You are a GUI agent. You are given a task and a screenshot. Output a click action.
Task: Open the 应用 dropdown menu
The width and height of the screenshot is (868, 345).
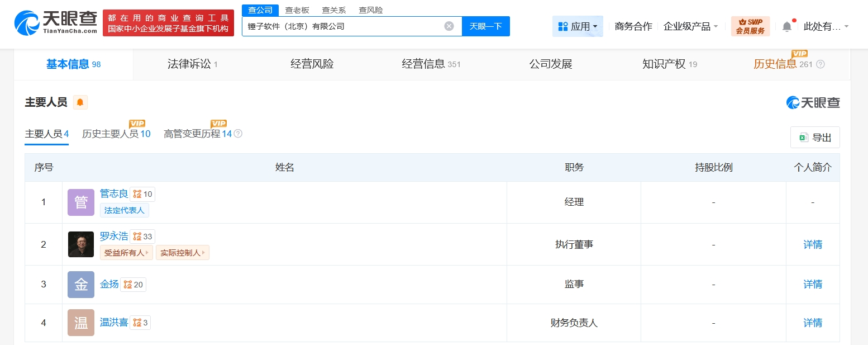[578, 26]
